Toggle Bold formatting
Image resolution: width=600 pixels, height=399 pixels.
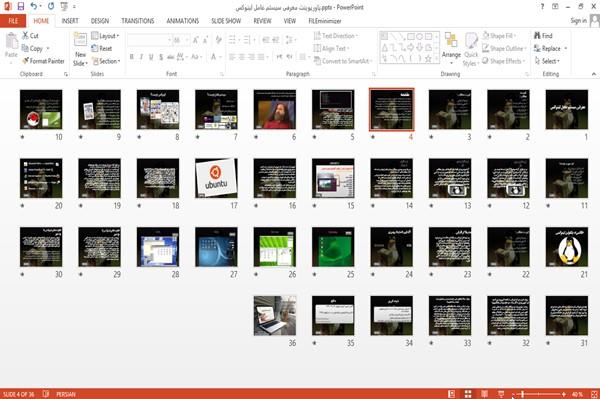(x=131, y=57)
